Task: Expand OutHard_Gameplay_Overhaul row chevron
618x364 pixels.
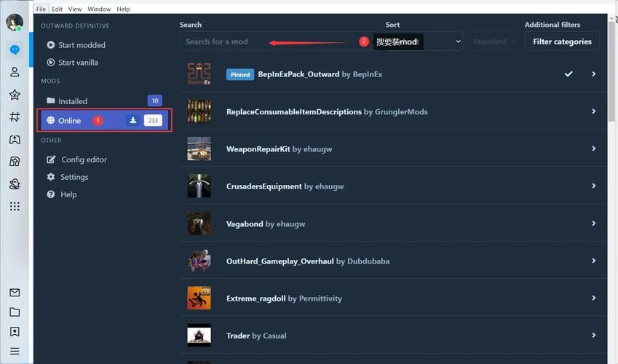Action: pos(593,261)
